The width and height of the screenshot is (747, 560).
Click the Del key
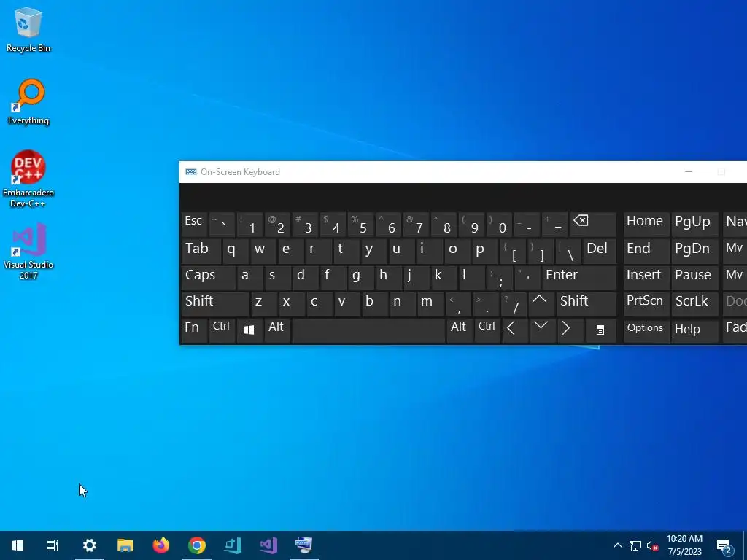600,251
